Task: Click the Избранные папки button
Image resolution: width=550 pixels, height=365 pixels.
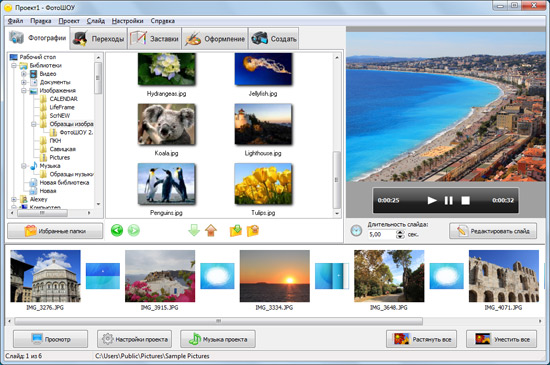Action: point(55,231)
